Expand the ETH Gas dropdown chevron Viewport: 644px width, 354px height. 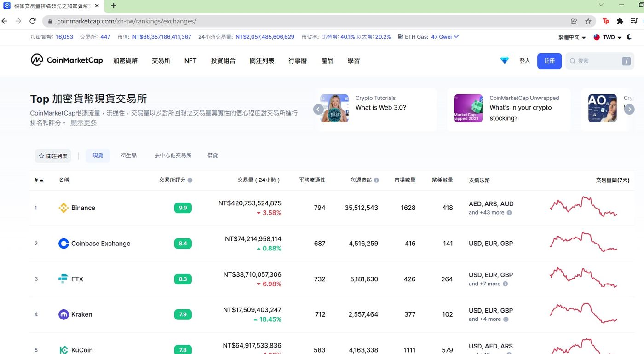pos(456,37)
